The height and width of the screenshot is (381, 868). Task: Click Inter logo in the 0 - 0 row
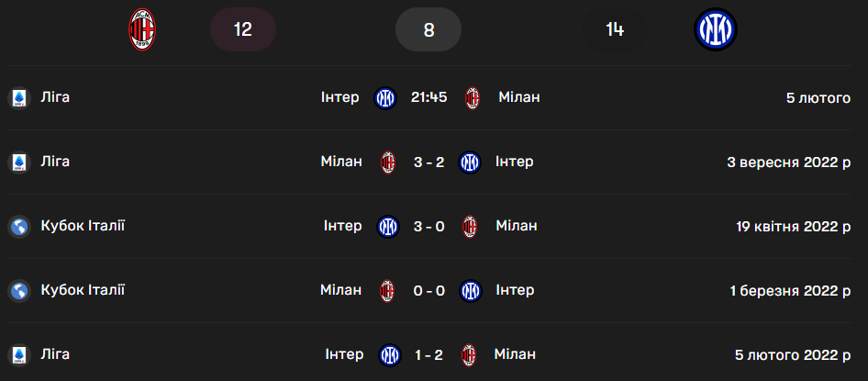coord(470,291)
